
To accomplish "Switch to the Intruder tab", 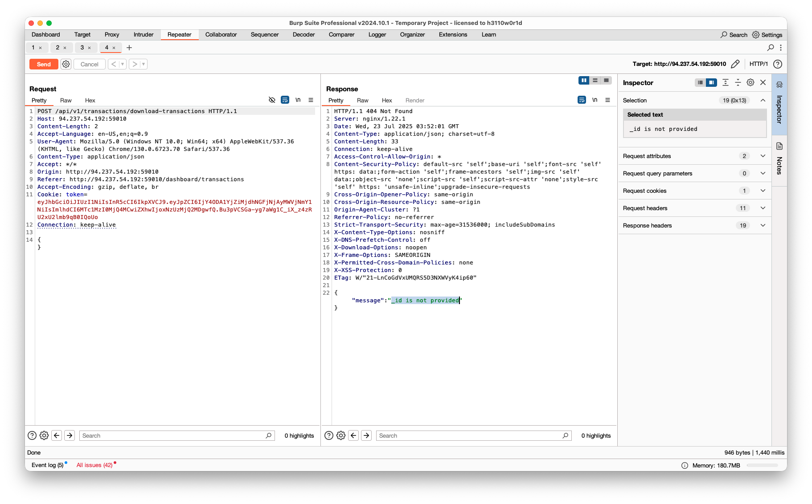I will [x=144, y=35].
